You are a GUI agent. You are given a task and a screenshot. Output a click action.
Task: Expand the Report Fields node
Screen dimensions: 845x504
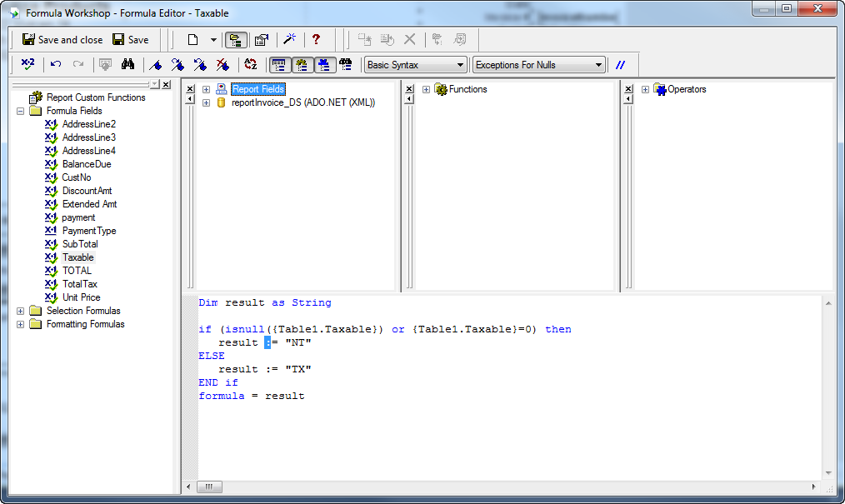[206, 89]
